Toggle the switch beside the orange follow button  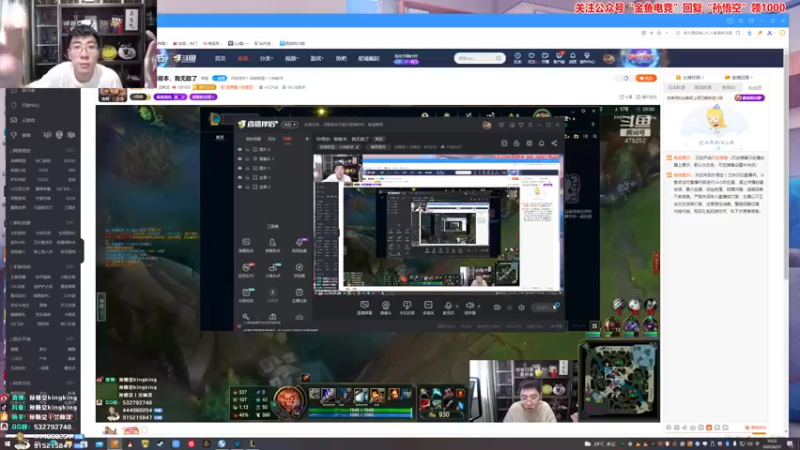click(626, 78)
